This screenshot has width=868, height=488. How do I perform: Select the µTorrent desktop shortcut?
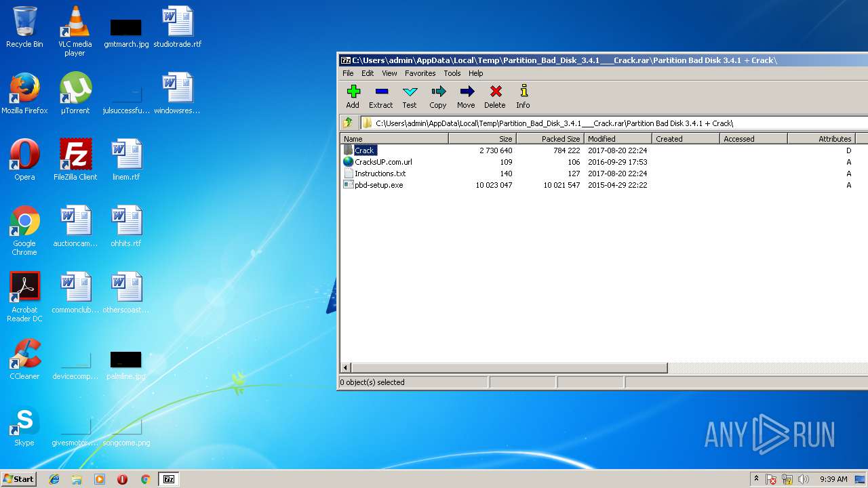pyautogui.click(x=75, y=94)
